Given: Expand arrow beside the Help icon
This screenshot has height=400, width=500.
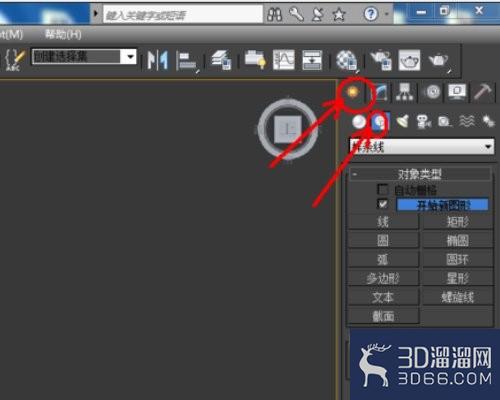Looking at the screenshot, I should coord(387,14).
